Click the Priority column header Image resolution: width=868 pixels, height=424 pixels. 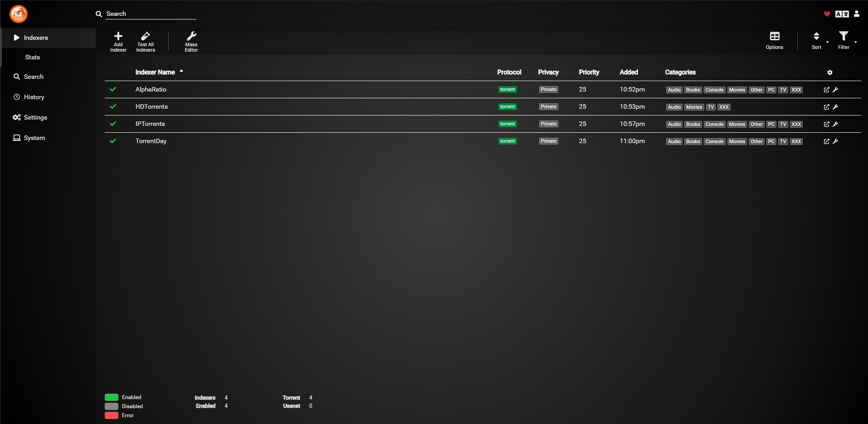589,72
